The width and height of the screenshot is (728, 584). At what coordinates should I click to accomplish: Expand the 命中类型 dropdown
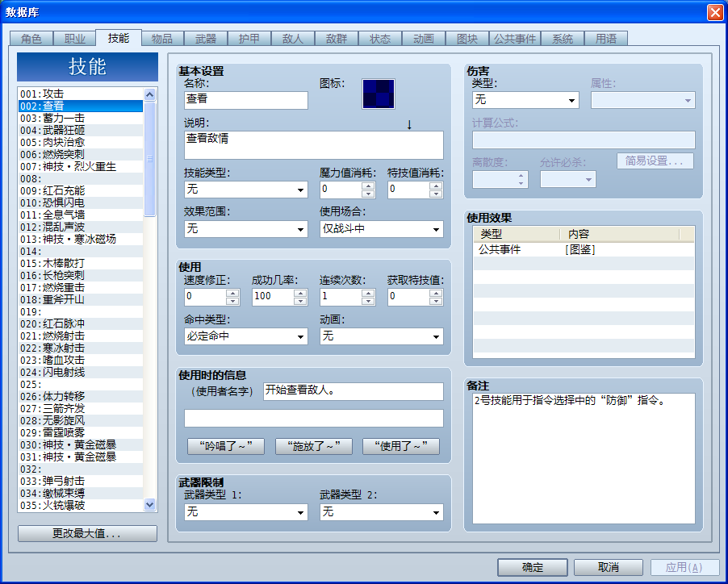pos(245,336)
